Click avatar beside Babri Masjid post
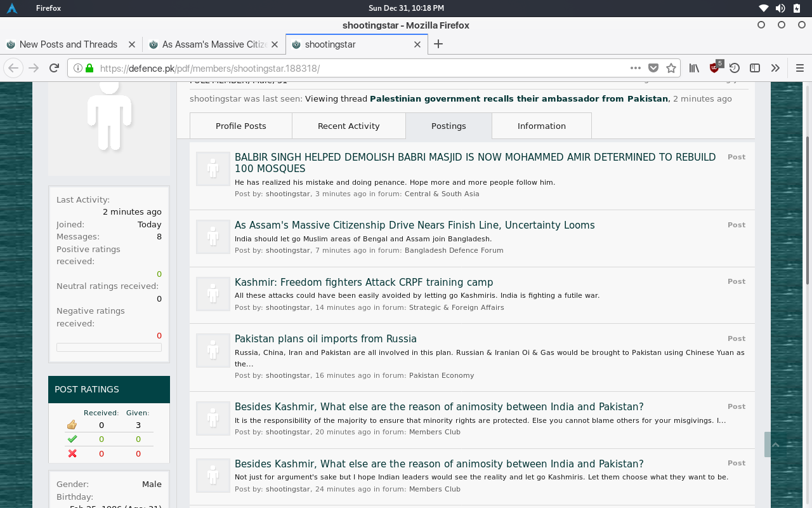812x508 pixels. [213, 168]
